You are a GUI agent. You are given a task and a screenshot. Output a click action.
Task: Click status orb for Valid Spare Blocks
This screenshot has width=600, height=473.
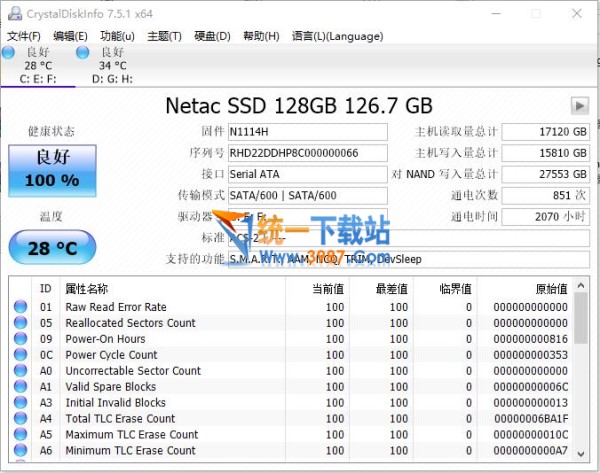20,387
